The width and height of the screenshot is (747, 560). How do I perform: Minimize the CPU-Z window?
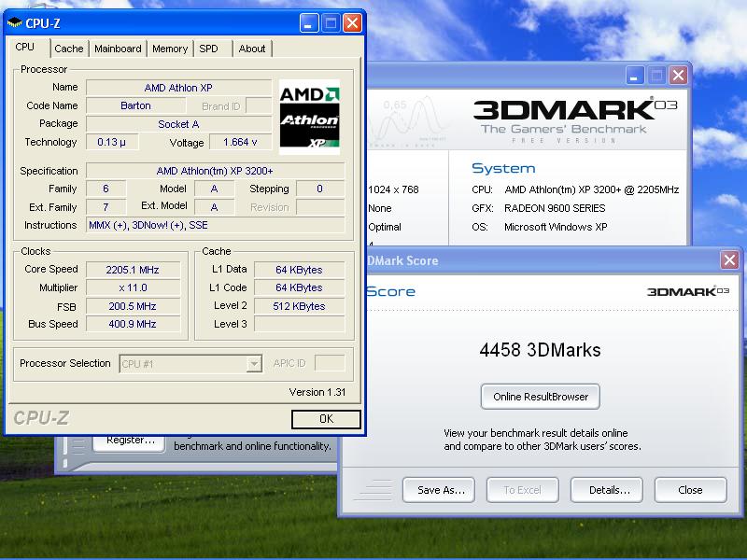(309, 22)
